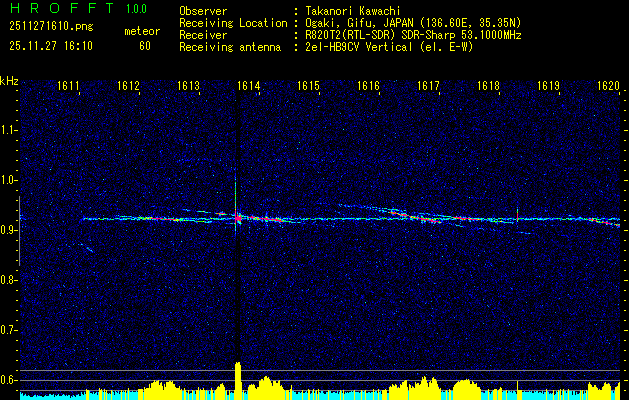Screen dimensions: 629x400
Task: Click the 1614 time axis label
Action: tap(248, 85)
